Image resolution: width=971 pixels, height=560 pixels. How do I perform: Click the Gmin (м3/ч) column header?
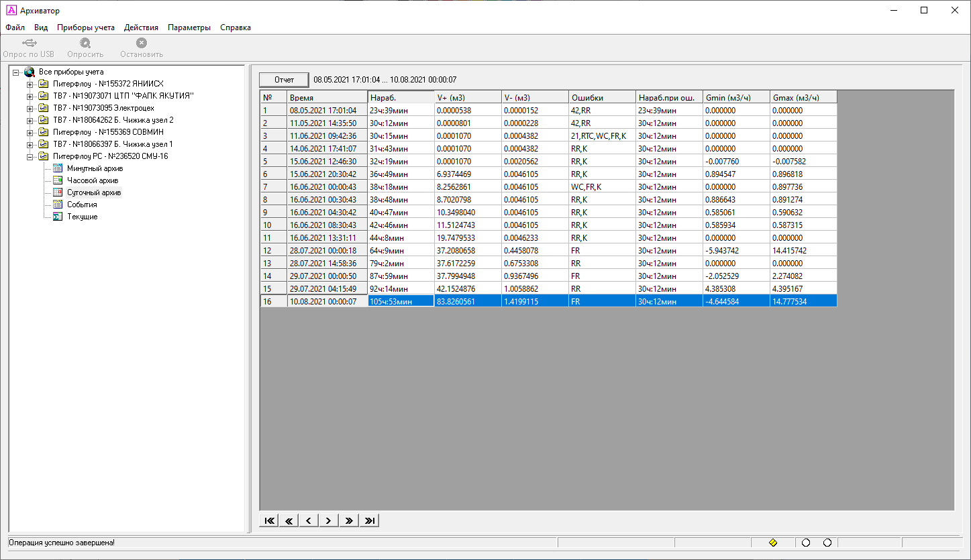tap(737, 97)
